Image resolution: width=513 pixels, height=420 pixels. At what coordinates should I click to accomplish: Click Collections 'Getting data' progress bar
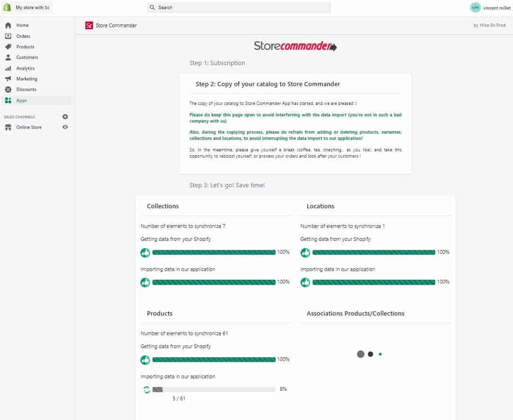[214, 252]
